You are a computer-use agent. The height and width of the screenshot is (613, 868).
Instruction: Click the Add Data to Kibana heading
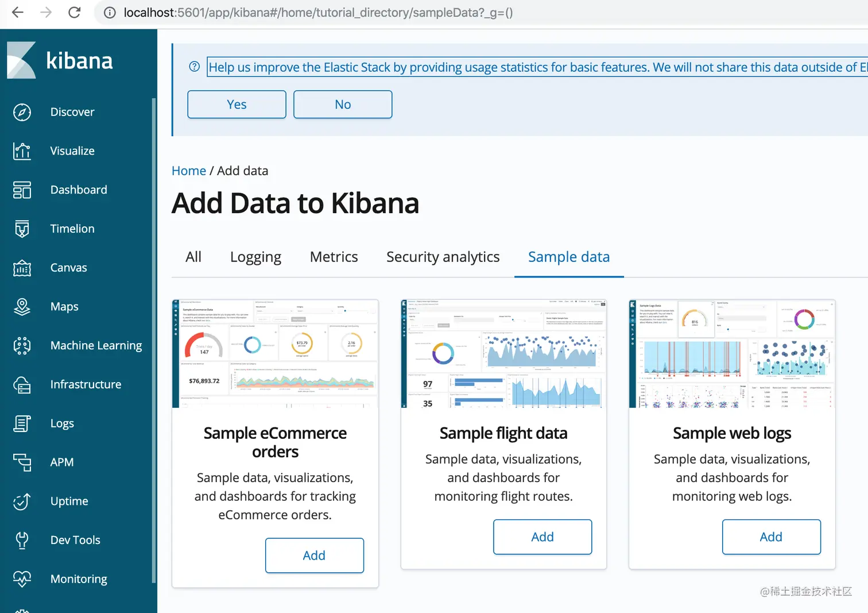click(x=296, y=203)
